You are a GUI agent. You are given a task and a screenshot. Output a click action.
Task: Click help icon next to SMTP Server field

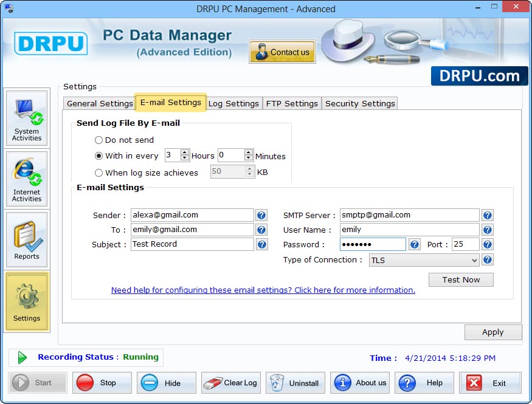coord(488,215)
